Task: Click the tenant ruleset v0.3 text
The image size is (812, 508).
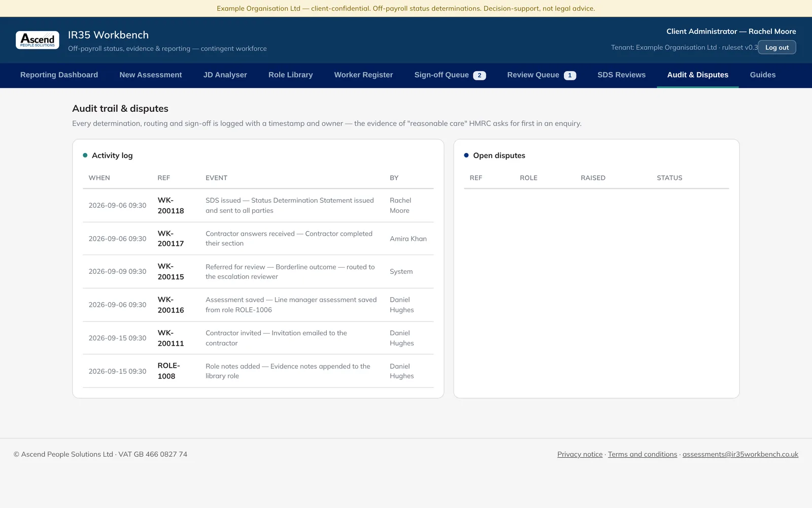Action: point(684,47)
